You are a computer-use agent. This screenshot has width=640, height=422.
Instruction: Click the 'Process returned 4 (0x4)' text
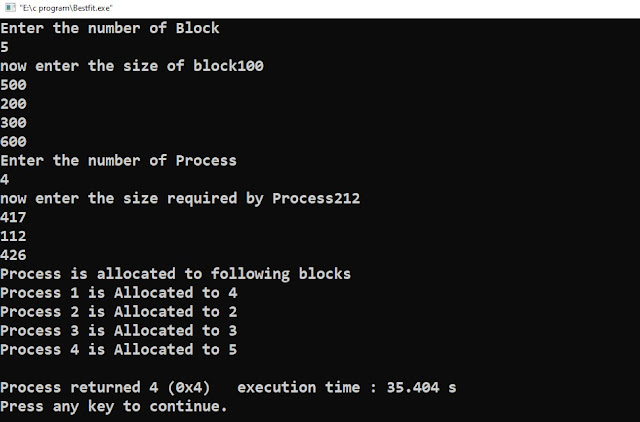coord(110,387)
